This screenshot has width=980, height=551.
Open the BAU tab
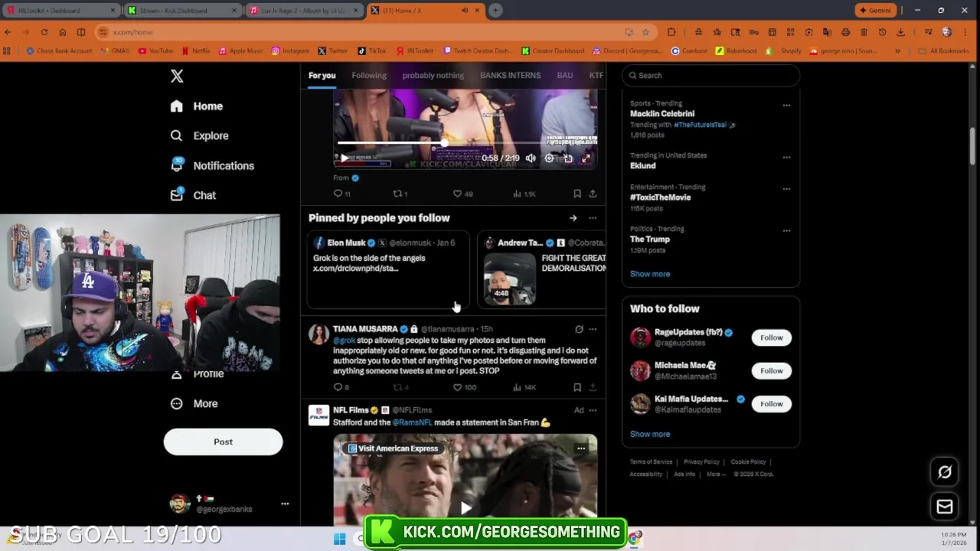point(565,75)
